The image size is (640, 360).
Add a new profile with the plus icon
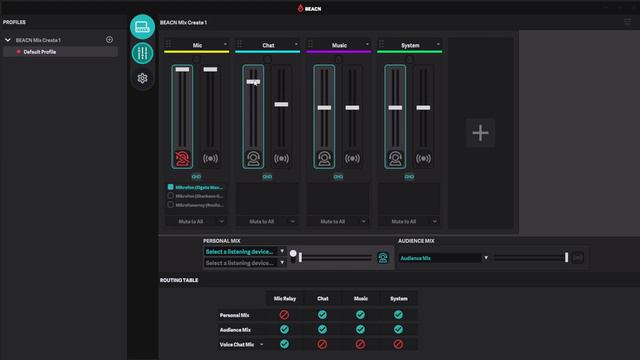tap(109, 40)
